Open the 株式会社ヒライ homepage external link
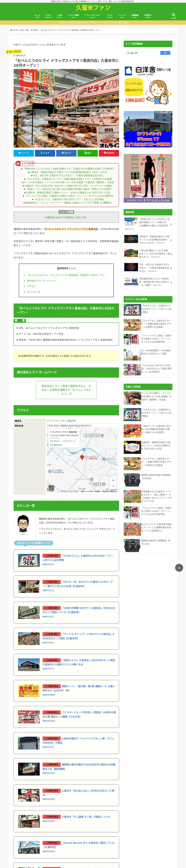 click(66, 390)
